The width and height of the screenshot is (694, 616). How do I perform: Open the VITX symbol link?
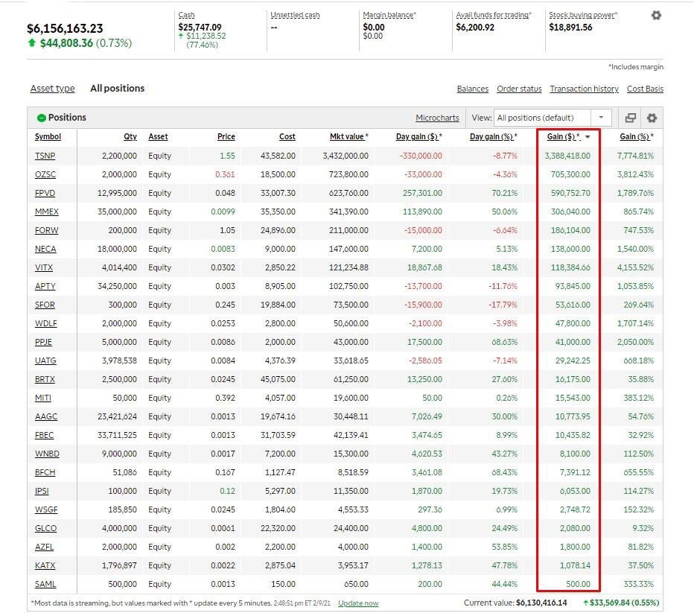(x=44, y=267)
